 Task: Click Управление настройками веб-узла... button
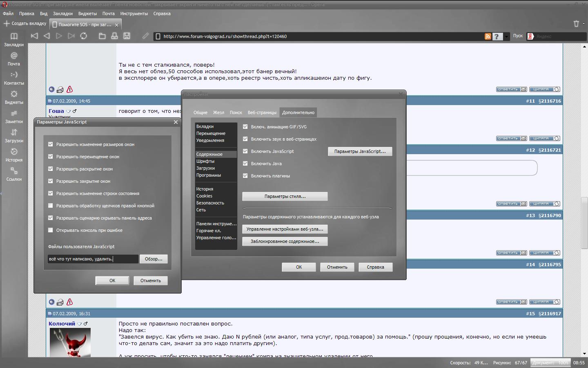point(285,229)
